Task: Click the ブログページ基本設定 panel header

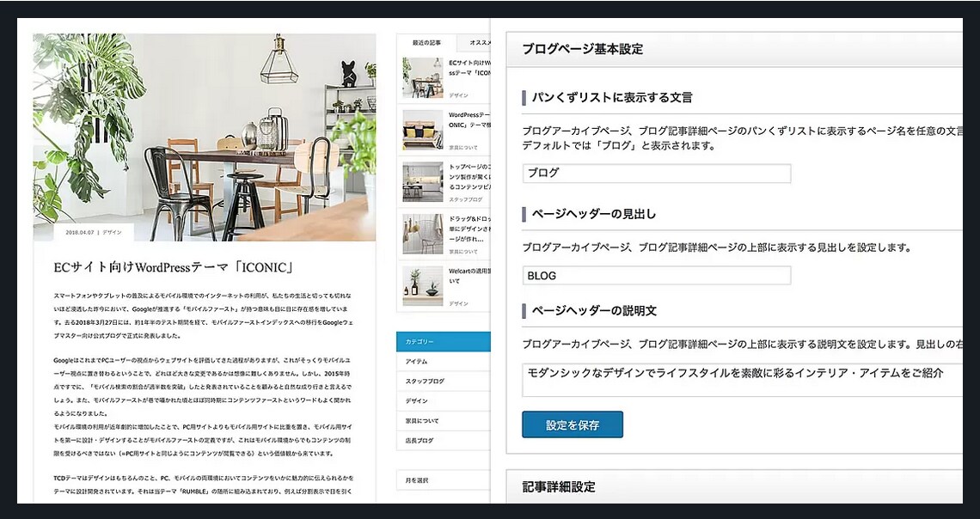Action: (x=734, y=49)
